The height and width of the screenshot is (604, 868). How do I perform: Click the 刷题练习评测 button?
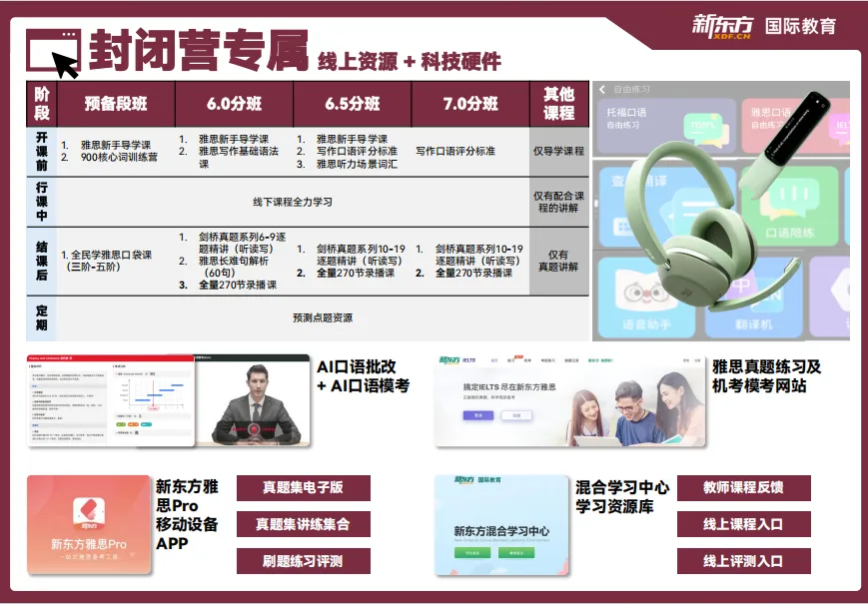coord(304,561)
